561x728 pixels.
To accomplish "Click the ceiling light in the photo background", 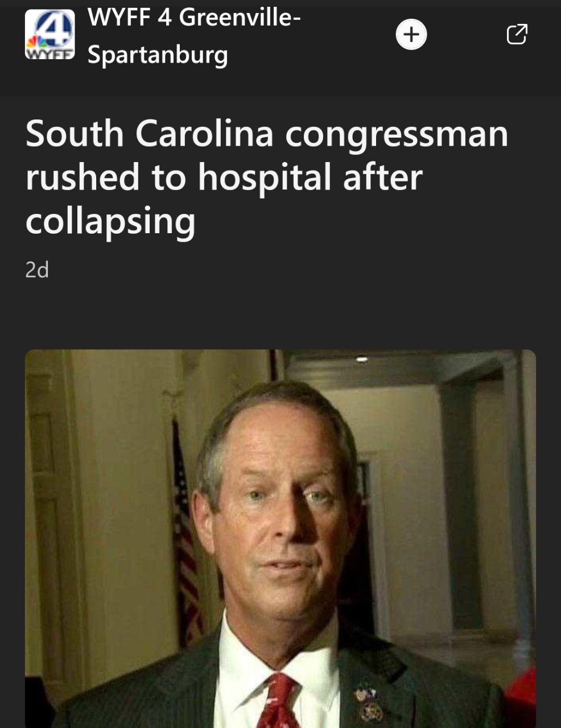I will [362, 359].
